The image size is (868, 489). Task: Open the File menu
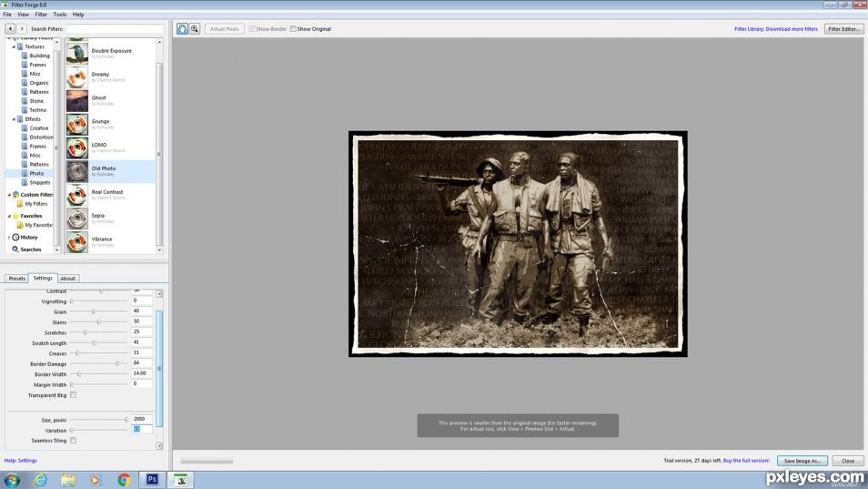tap(7, 15)
